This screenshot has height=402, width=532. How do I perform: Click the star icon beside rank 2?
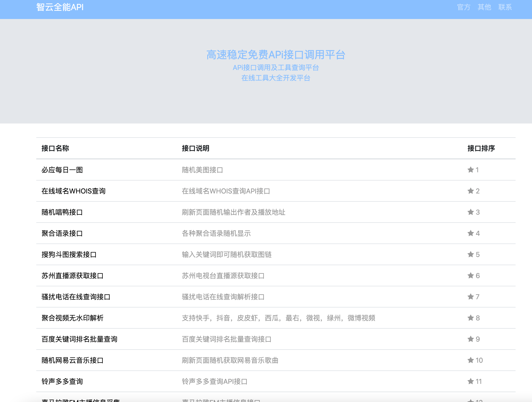coord(470,191)
